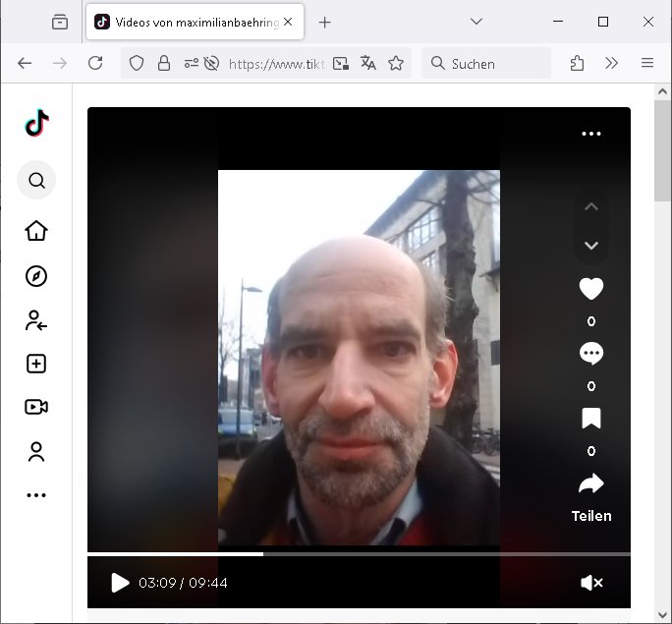Open the Following page icon
The height and width of the screenshot is (624, 672).
(x=36, y=319)
